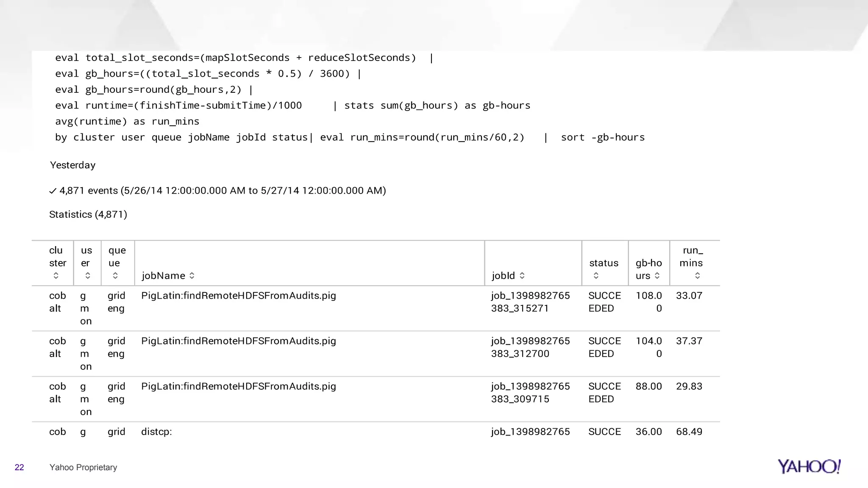Sort by gb-hours column arrows
The image size is (868, 488).
(x=657, y=276)
